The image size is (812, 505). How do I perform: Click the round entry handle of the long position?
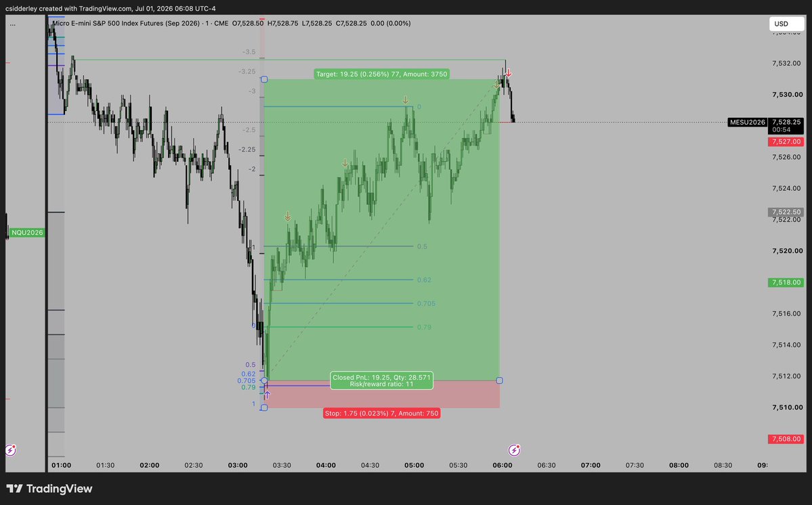click(264, 380)
